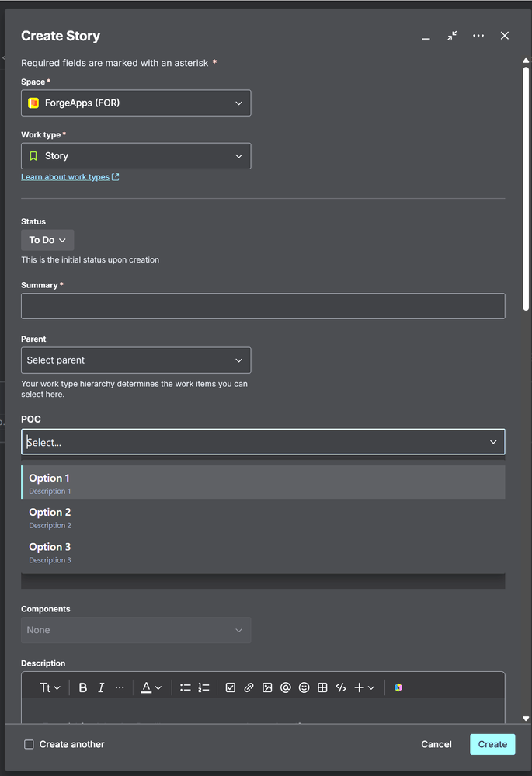Collapse the POC dropdown chevron
Viewport: 532px width, 776px height.
click(x=493, y=442)
